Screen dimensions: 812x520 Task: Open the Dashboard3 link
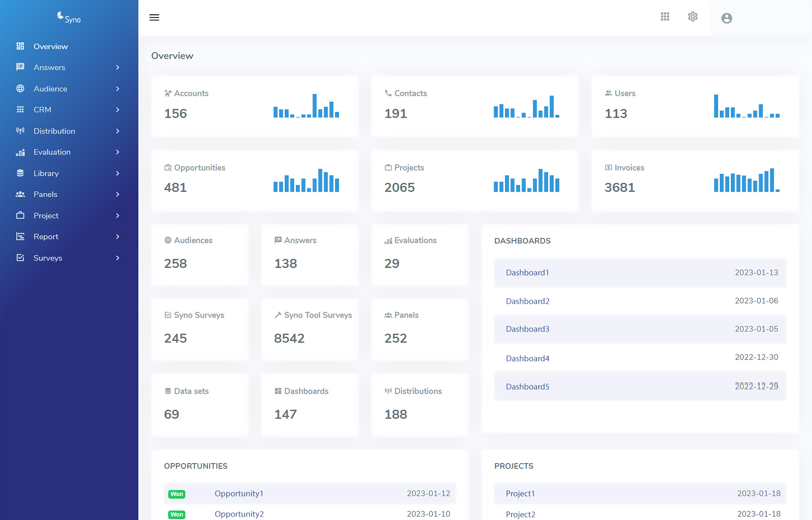pyautogui.click(x=528, y=329)
